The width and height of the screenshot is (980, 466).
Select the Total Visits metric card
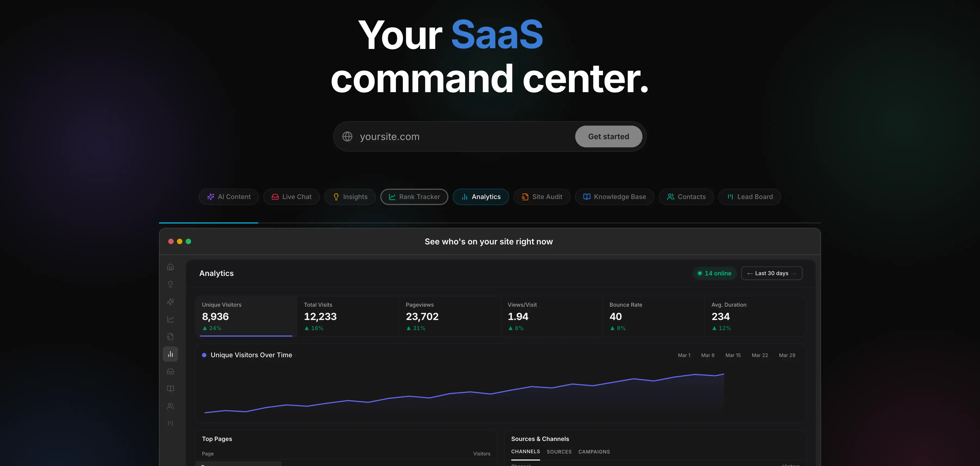(x=347, y=316)
